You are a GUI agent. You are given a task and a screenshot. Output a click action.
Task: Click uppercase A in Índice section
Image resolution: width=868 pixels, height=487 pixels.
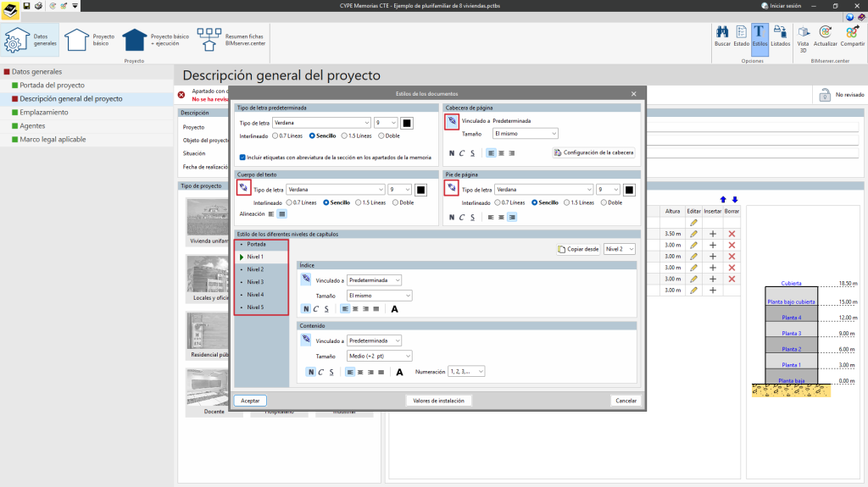[395, 309]
